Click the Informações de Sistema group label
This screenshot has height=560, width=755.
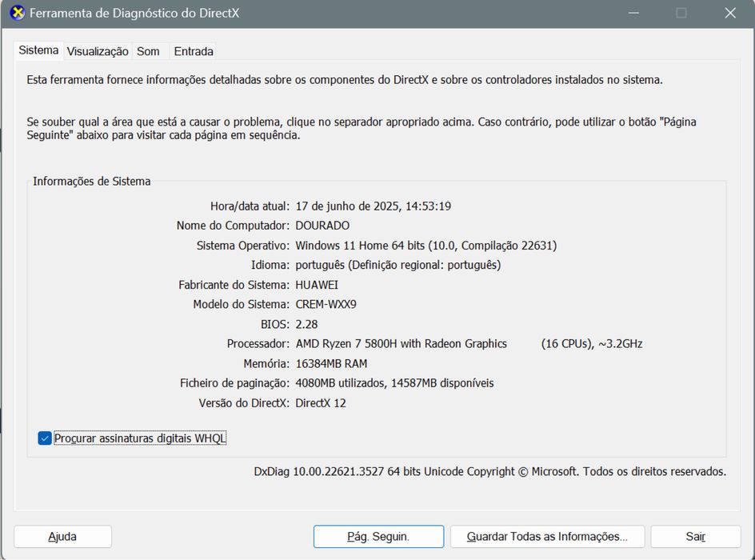point(91,182)
